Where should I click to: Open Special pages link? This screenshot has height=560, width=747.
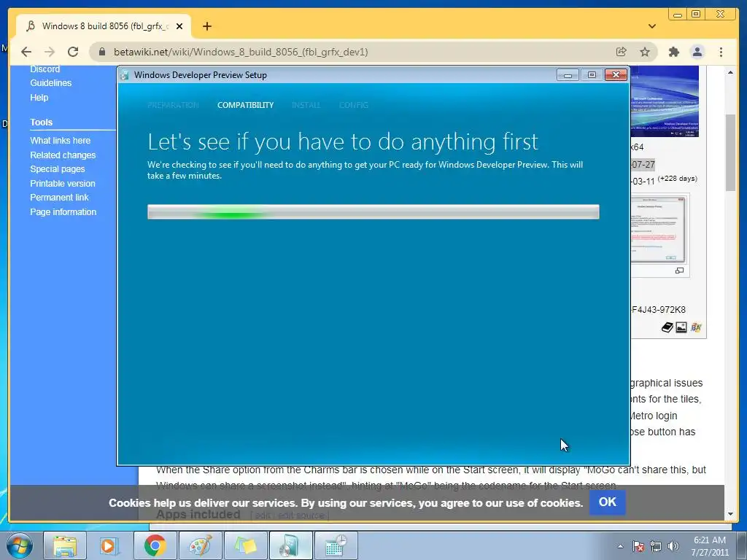coord(58,169)
